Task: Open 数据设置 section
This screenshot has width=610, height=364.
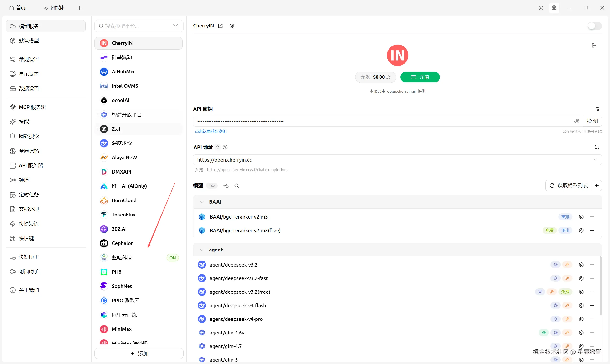Action: tap(46, 88)
